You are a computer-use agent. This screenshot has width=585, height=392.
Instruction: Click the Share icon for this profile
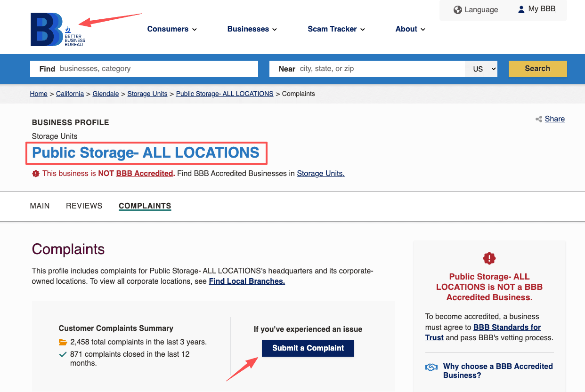coord(538,119)
